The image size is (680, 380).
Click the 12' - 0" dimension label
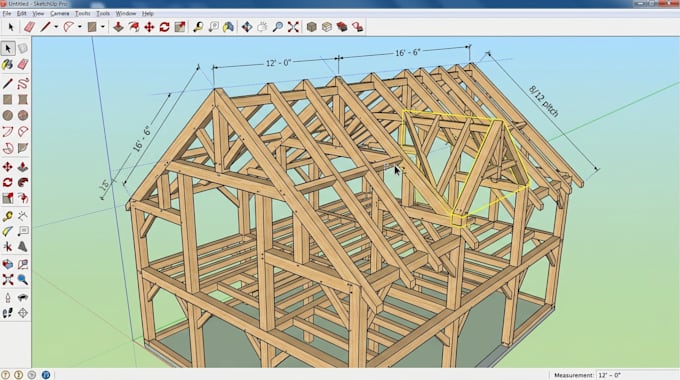278,63
